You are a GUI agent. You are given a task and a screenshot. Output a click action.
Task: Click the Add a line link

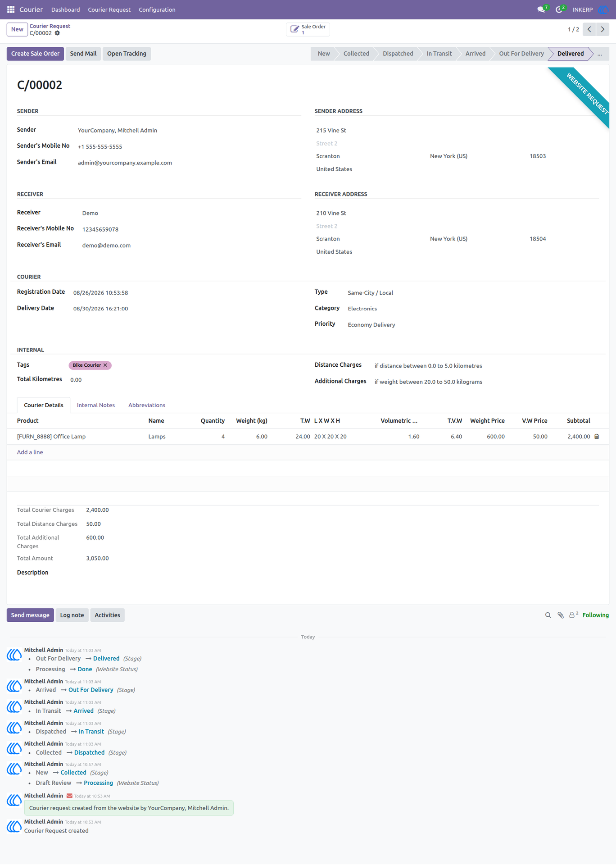30,452
